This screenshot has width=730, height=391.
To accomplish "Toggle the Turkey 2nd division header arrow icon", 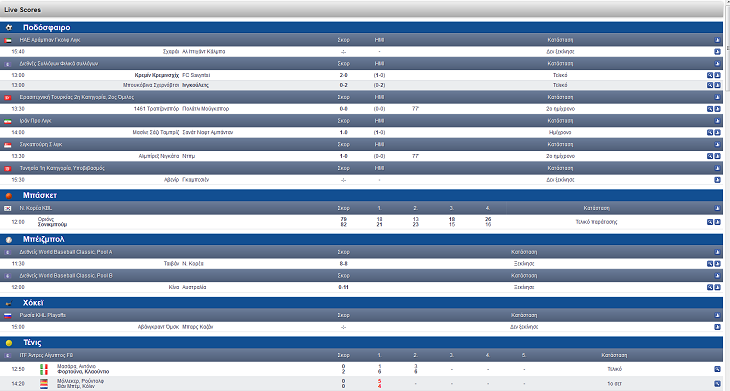I will pyautogui.click(x=717, y=97).
